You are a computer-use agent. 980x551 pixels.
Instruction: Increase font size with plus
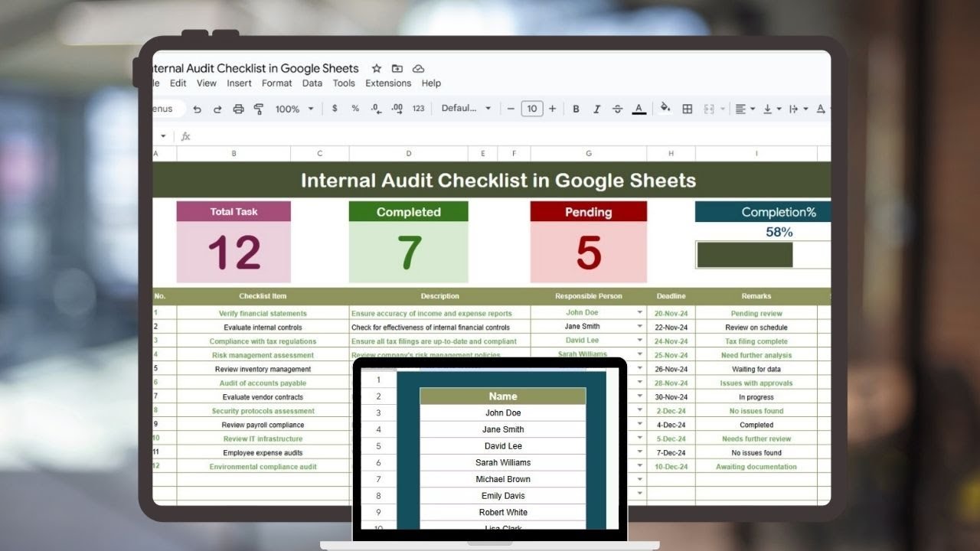(x=552, y=109)
